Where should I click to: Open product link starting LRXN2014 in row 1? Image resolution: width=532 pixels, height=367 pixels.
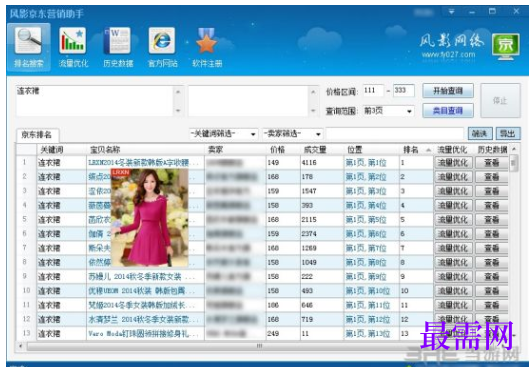[x=142, y=163]
